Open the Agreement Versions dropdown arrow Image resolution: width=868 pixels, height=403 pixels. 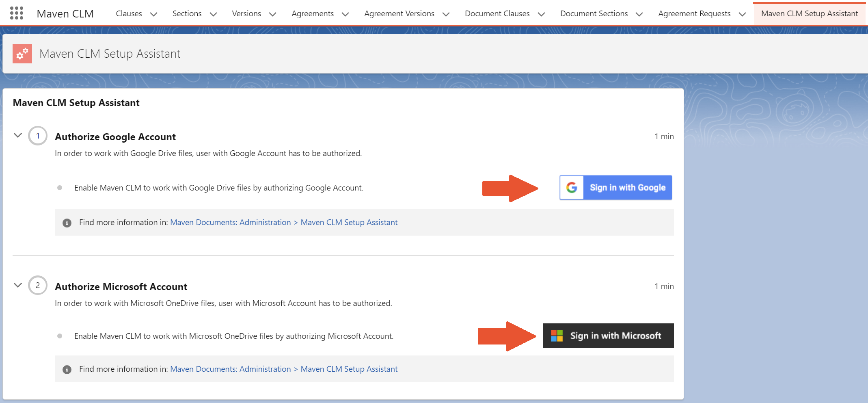tap(446, 14)
